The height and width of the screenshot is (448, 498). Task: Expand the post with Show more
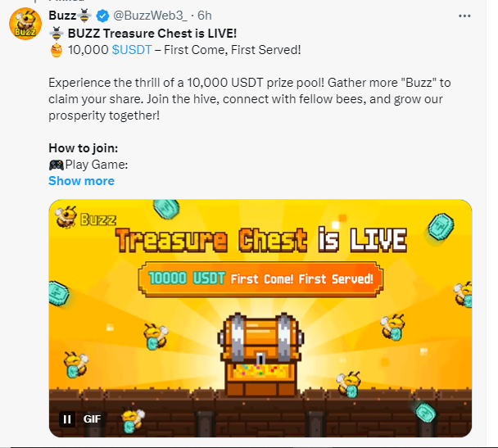pos(81,181)
